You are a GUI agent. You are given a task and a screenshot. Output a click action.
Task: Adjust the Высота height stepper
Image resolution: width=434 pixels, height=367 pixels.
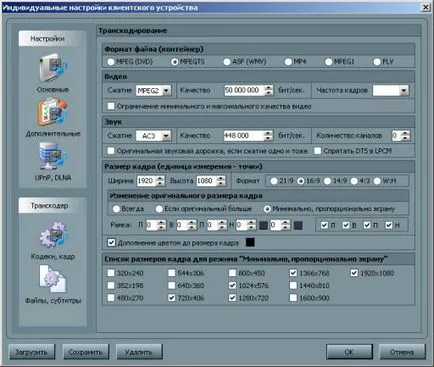point(221,181)
